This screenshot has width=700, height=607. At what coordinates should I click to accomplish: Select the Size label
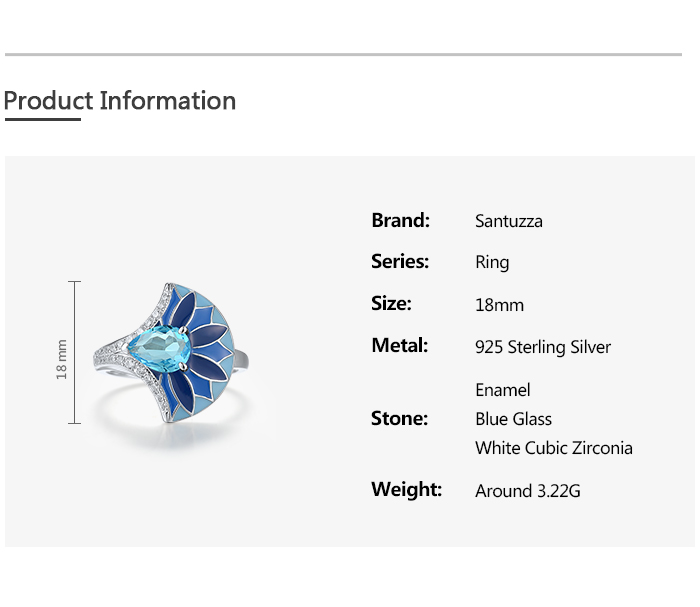(391, 304)
